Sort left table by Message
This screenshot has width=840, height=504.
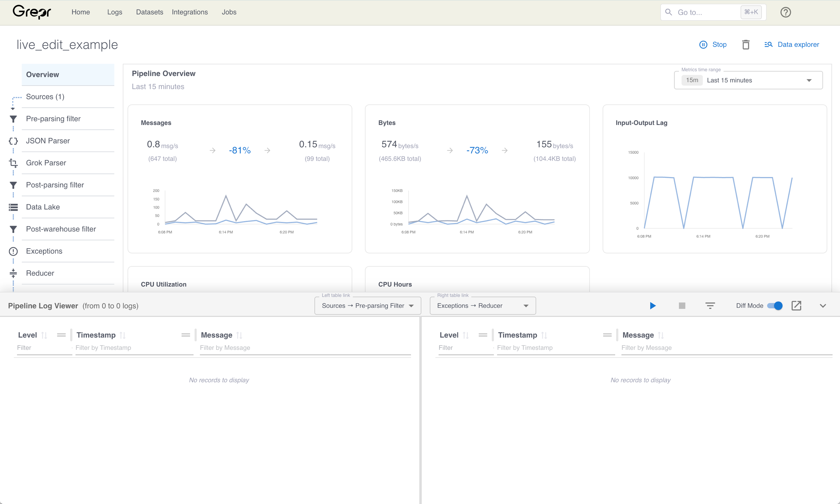click(239, 335)
